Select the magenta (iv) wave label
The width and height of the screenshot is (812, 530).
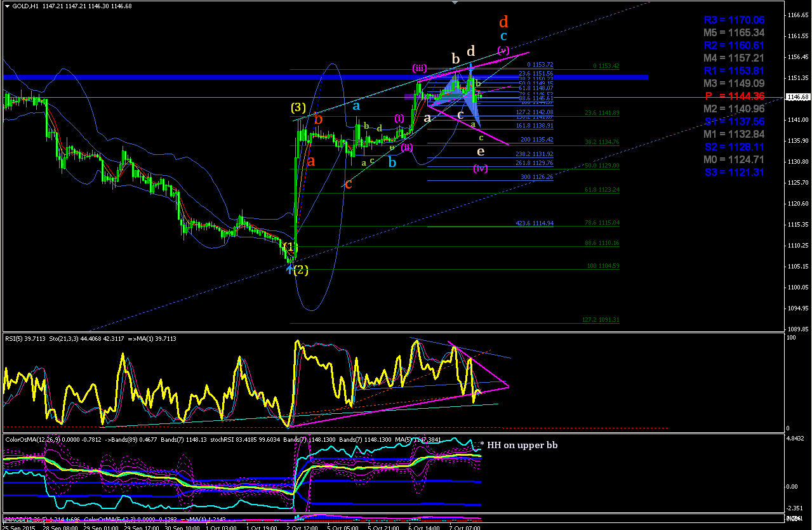pyautogui.click(x=481, y=168)
